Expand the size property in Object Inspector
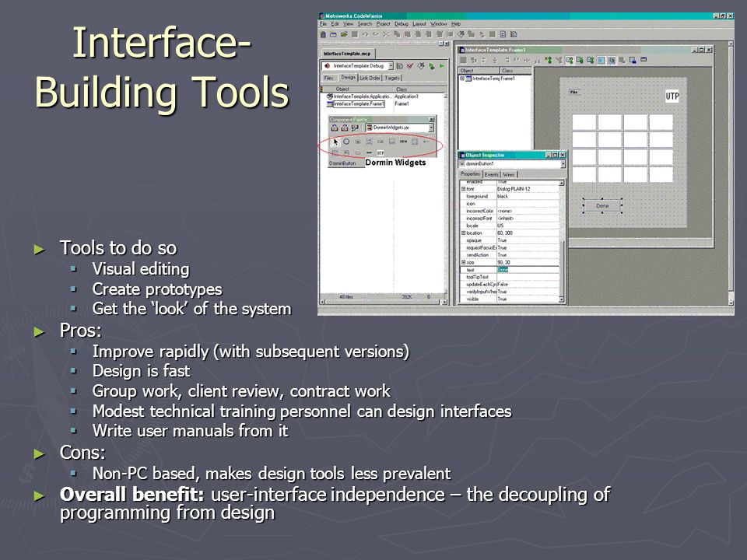The height and width of the screenshot is (560, 747). [463, 262]
